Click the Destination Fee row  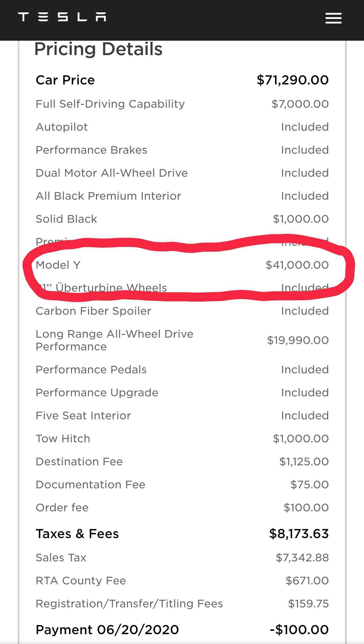[x=182, y=462]
